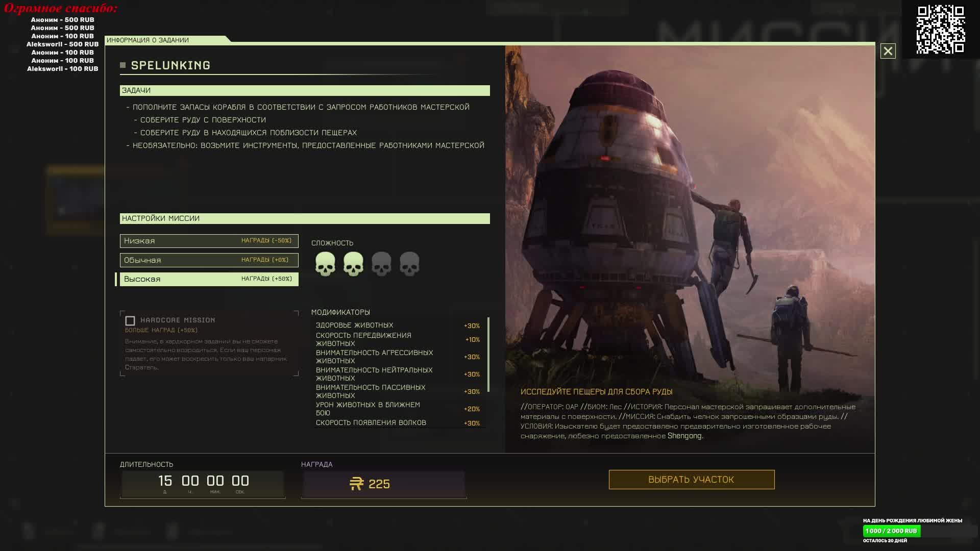Click the donation goal progress bar
980x551 pixels.
click(x=892, y=531)
